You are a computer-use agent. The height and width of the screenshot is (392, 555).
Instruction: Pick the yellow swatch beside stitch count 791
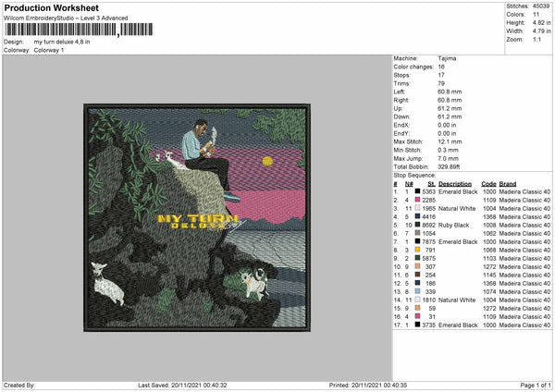coord(417,250)
